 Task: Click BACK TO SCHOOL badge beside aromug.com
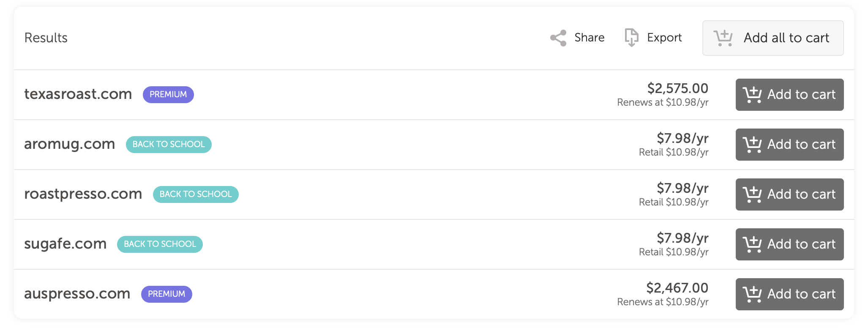coord(169,144)
